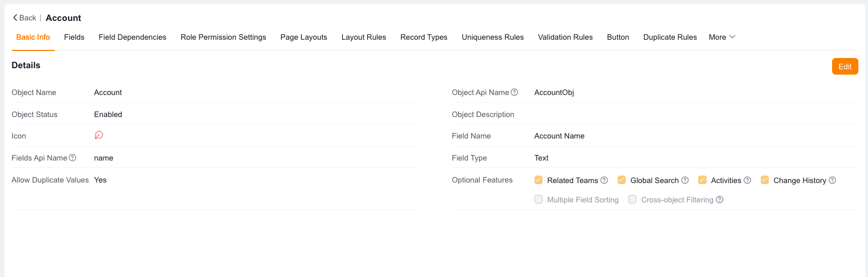The height and width of the screenshot is (277, 868).
Task: Click help icon beside Global Search
Action: click(x=685, y=180)
